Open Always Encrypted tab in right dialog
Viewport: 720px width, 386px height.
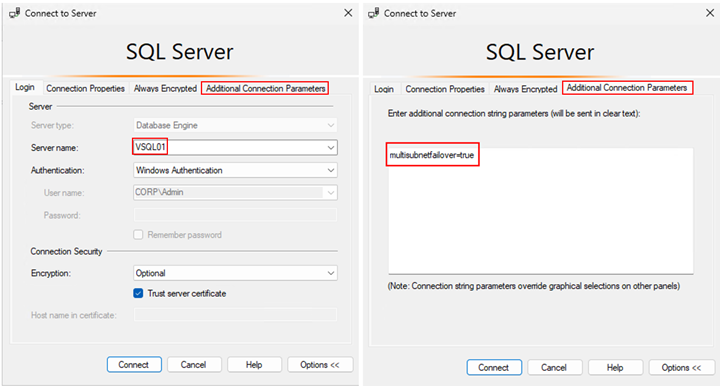click(x=525, y=89)
